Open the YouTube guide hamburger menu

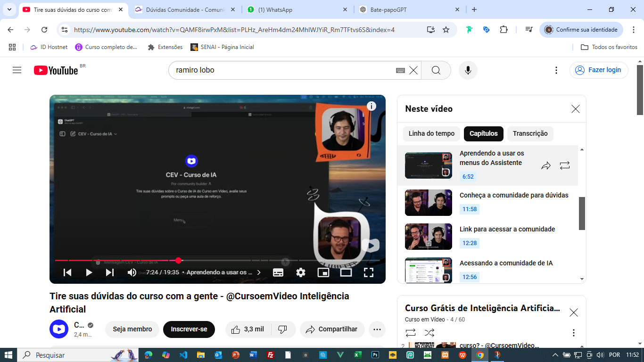[x=17, y=70]
